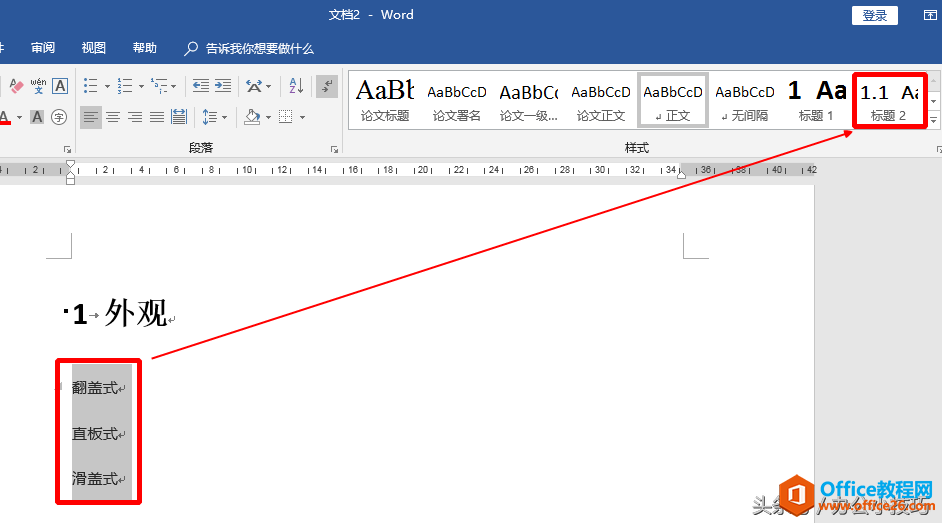Click the first-line indent marker on ruler
Image resolution: width=942 pixels, height=523 pixels.
pos(70,164)
